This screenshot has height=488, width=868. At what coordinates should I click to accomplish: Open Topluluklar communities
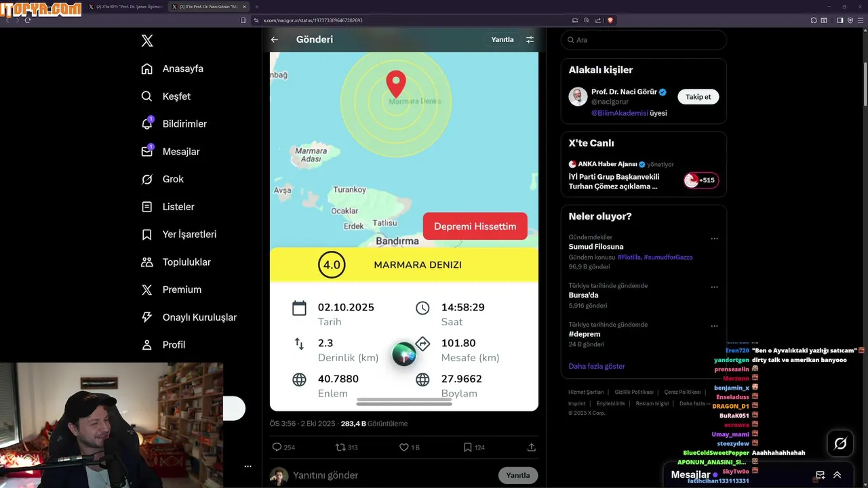tap(176, 262)
